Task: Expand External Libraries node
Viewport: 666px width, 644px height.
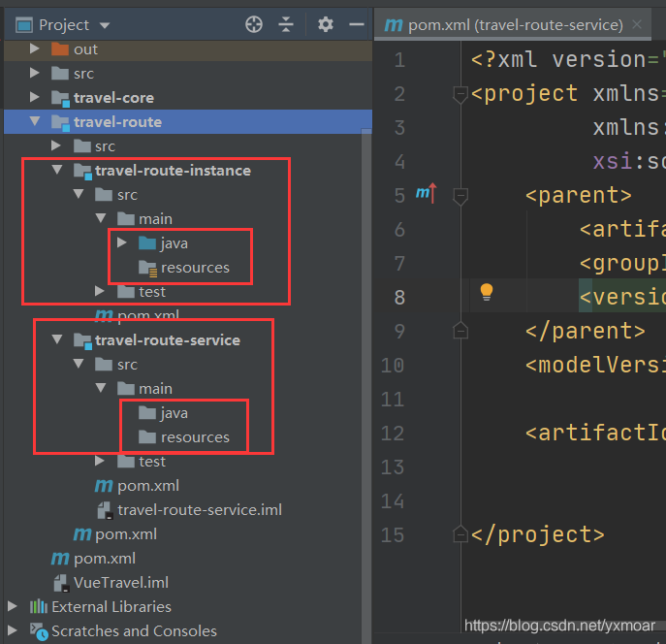Action: 13,606
